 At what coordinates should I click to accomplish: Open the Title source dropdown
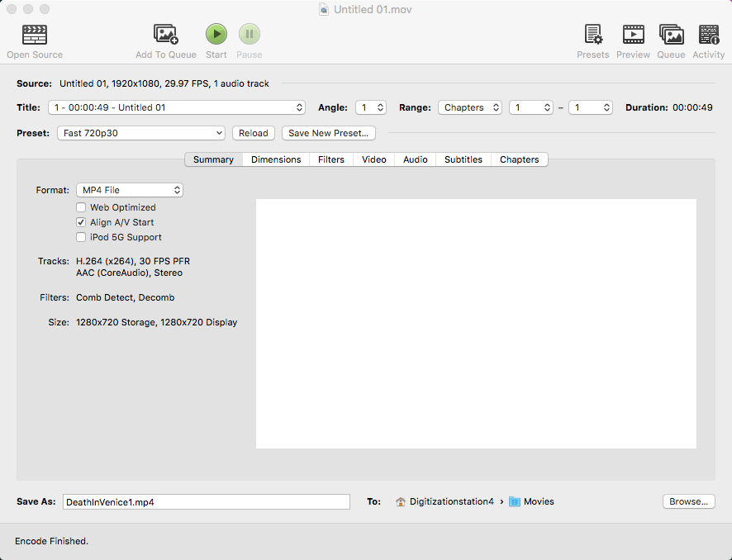tap(177, 107)
